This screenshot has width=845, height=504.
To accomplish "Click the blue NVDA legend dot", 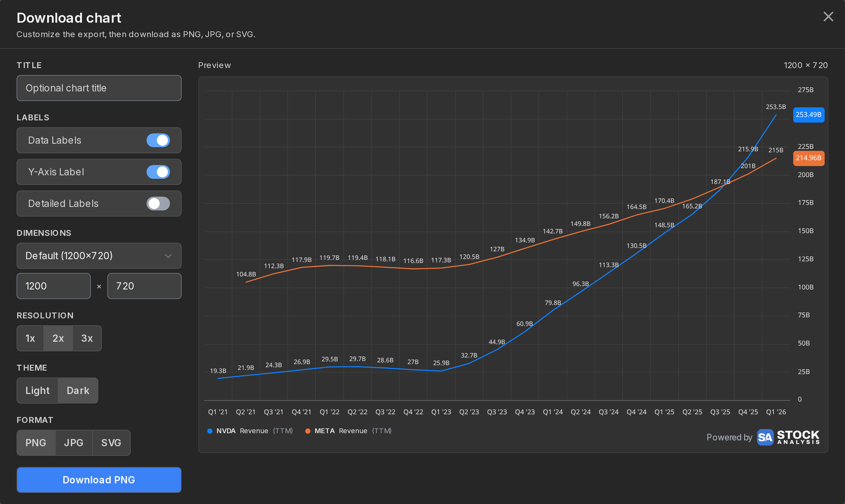I will [210, 431].
